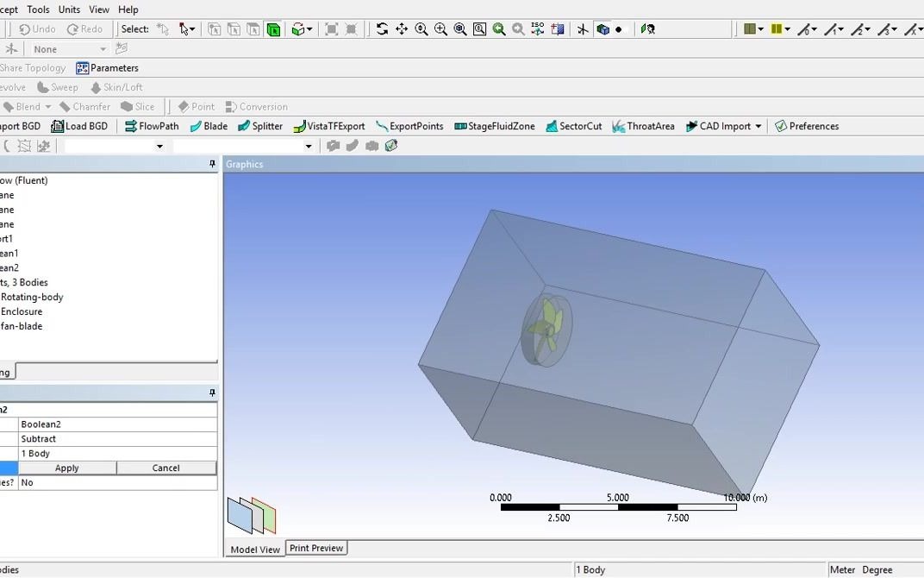Open the Units menu

tap(69, 9)
